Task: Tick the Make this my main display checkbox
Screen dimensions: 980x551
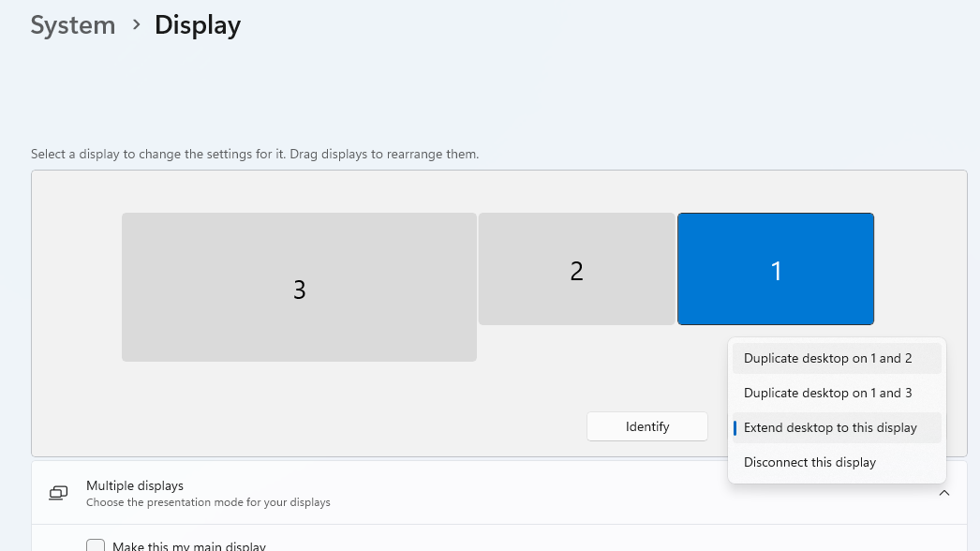Action: point(96,546)
